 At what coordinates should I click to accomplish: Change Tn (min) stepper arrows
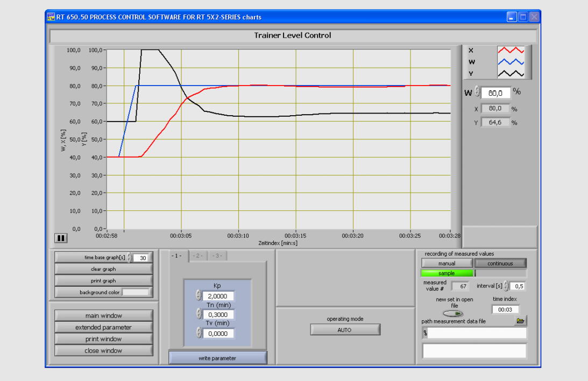point(198,314)
